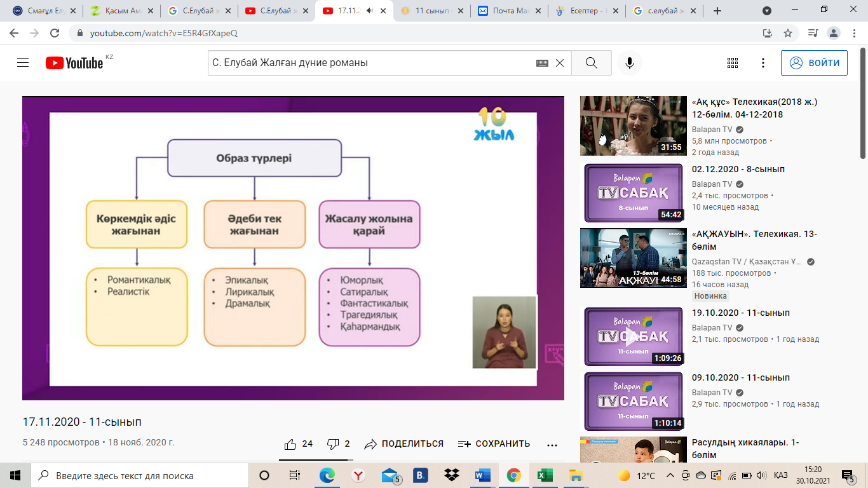Screen dimensions: 868x488
Task: Click the 31:55 Ақ құс thumbnail
Action: [633, 126]
